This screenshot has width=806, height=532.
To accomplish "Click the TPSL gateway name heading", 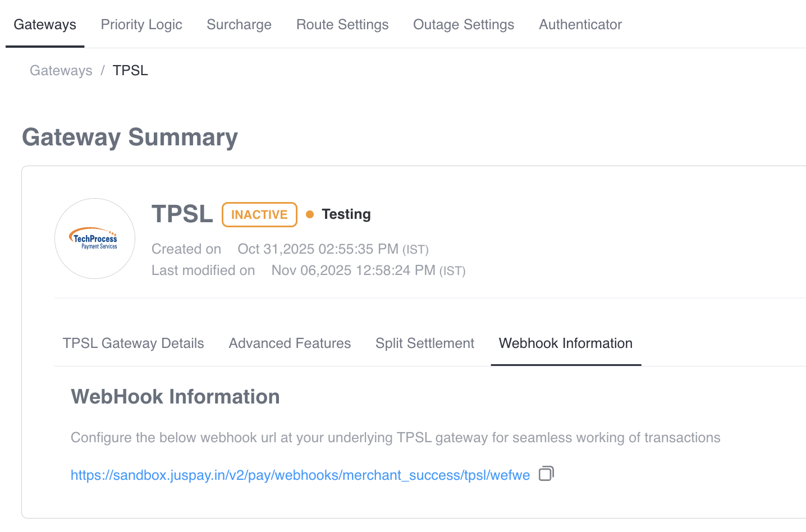I will pyautogui.click(x=182, y=214).
